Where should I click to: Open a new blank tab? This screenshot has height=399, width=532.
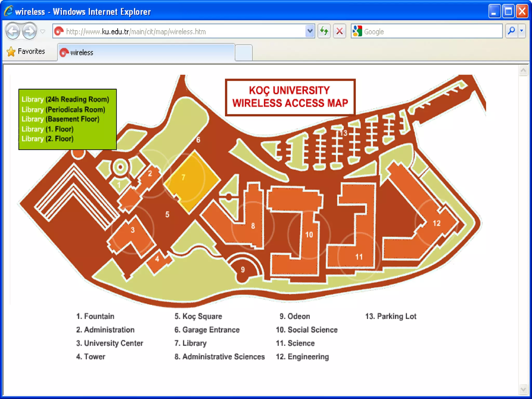click(x=243, y=53)
